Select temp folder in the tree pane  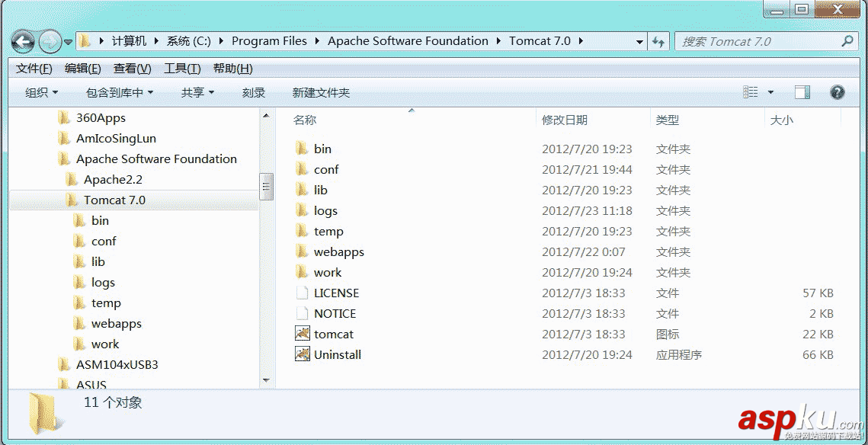click(106, 303)
